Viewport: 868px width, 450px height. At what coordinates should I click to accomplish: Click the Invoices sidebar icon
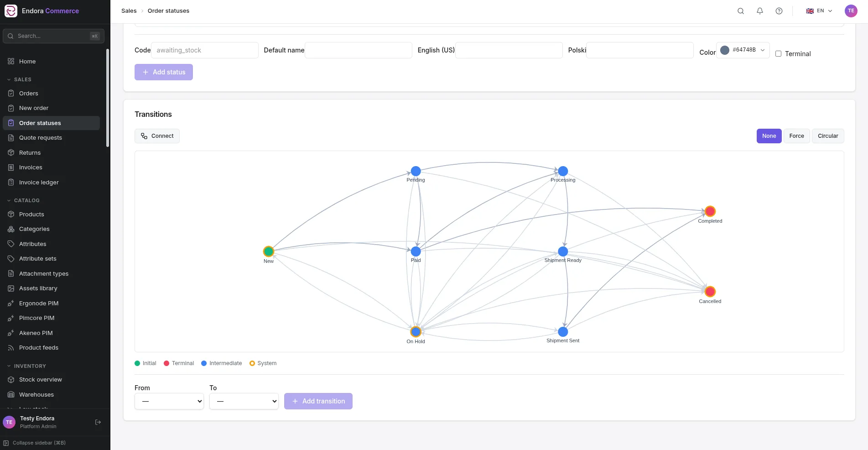11,167
